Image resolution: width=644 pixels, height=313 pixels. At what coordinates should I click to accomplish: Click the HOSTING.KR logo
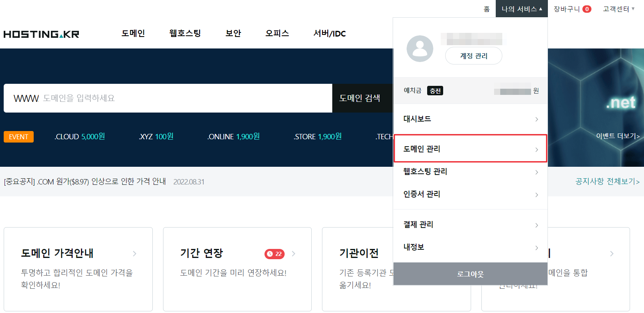tap(41, 34)
